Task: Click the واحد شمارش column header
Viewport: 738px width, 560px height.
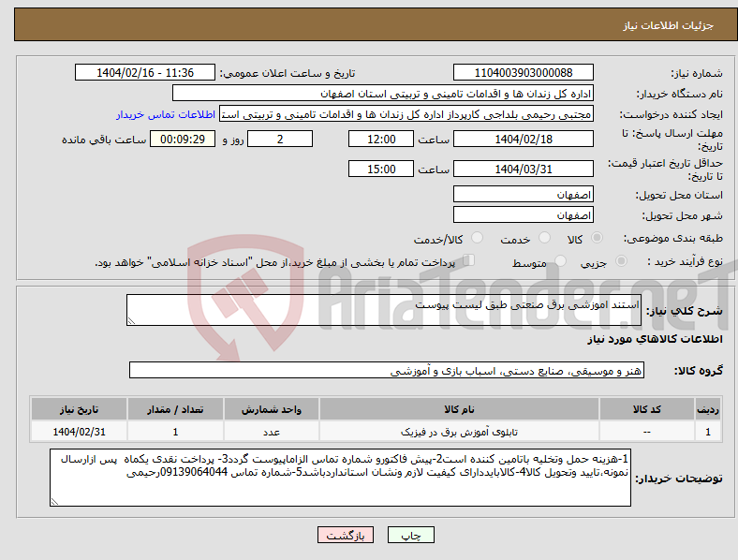Action: (x=272, y=409)
